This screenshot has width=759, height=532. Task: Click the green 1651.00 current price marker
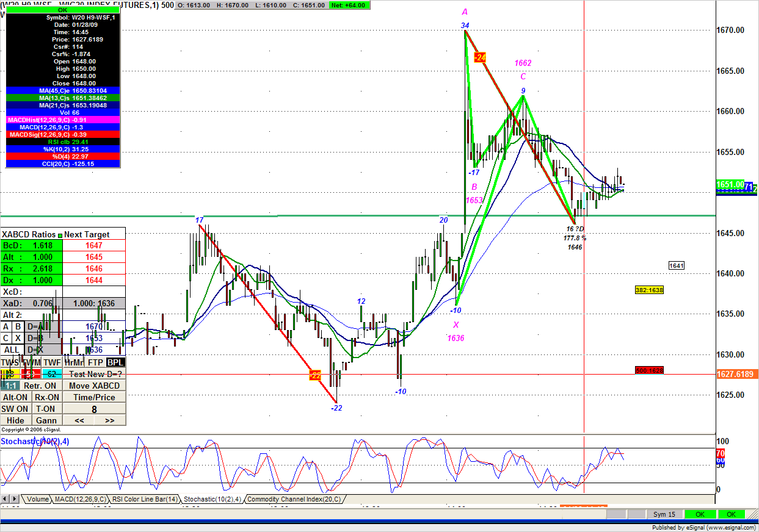(730, 184)
